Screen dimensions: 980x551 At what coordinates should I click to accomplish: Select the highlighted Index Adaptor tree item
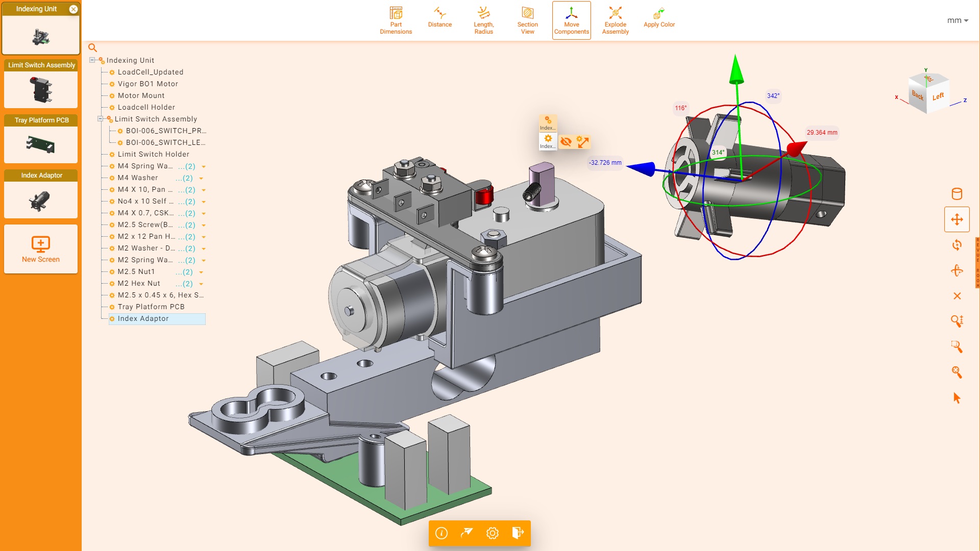(157, 318)
